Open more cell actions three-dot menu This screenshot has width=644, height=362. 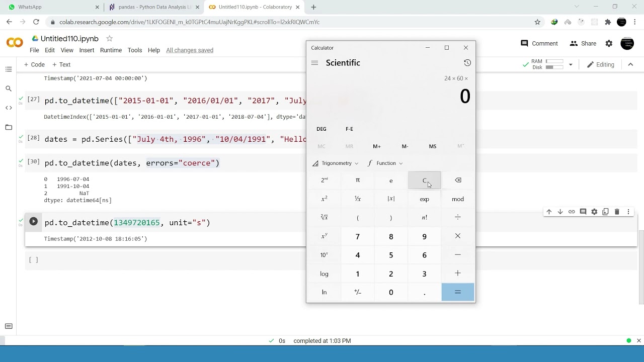(628, 212)
